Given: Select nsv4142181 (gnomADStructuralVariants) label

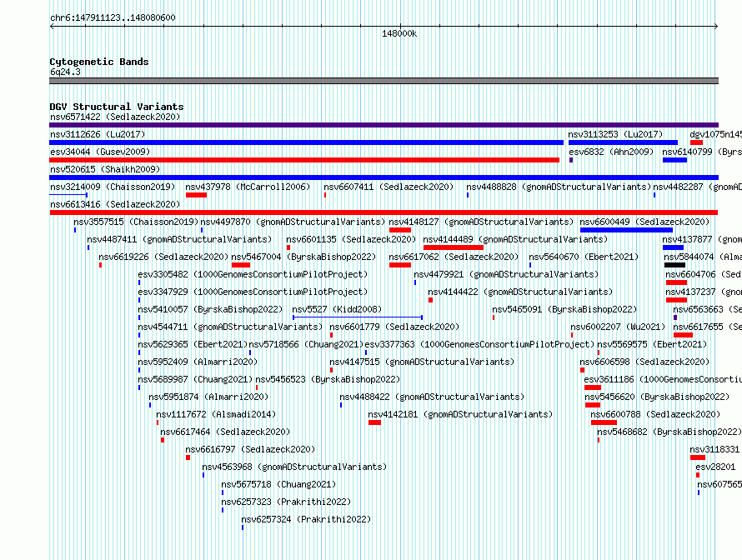Looking at the screenshot, I should [x=460, y=414].
